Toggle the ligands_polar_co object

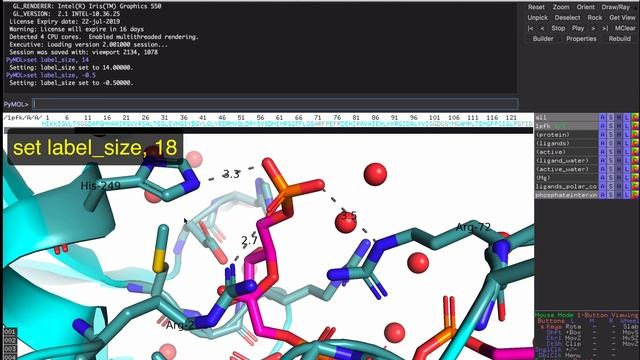[567, 187]
